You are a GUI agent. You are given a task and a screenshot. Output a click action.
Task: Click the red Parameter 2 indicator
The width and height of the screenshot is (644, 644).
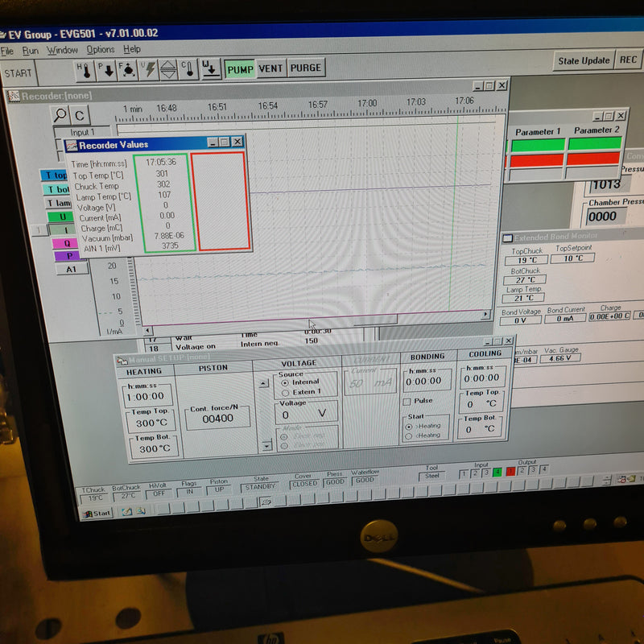(592, 159)
